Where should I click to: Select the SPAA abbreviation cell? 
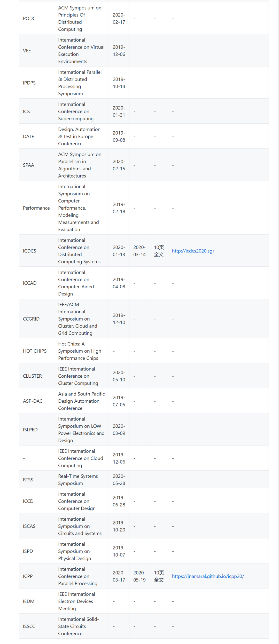click(x=28, y=165)
